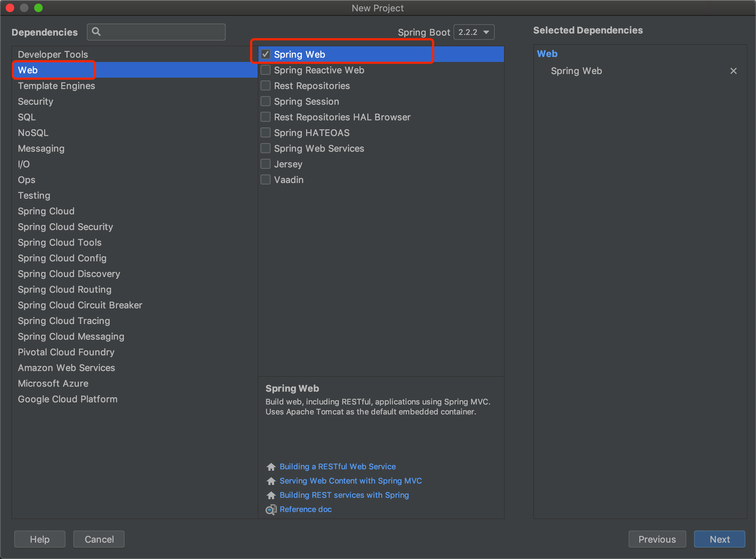
Task: Open Google Cloud Platform category
Action: click(x=135, y=399)
